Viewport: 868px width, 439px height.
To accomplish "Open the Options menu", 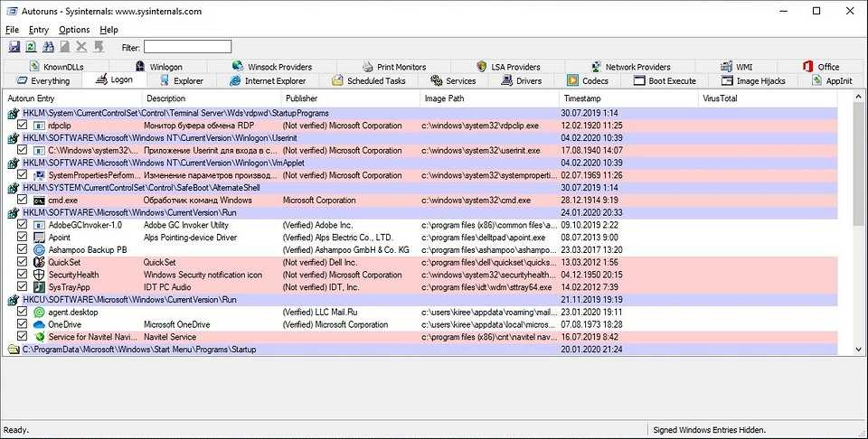I will [74, 30].
